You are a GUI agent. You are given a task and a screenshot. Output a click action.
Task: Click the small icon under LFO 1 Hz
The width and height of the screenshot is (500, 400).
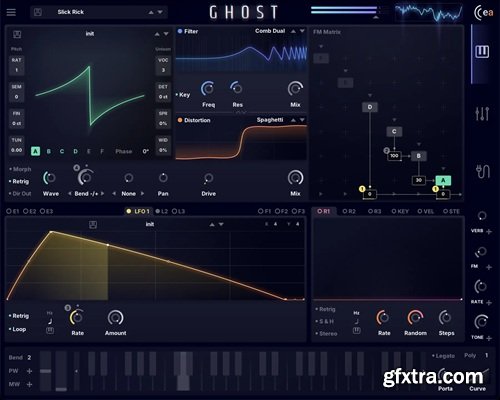pyautogui.click(x=50, y=330)
